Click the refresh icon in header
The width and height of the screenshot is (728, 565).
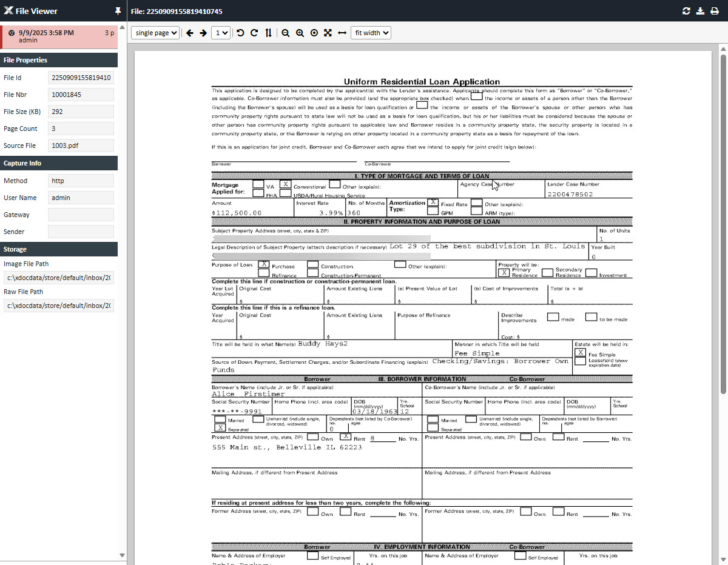686,11
